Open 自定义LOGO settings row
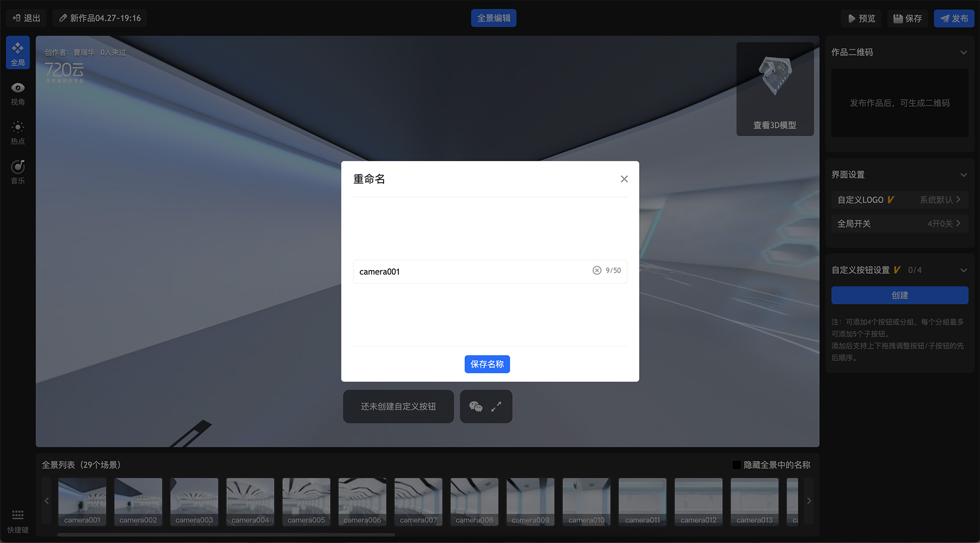The image size is (980, 543). [899, 200]
